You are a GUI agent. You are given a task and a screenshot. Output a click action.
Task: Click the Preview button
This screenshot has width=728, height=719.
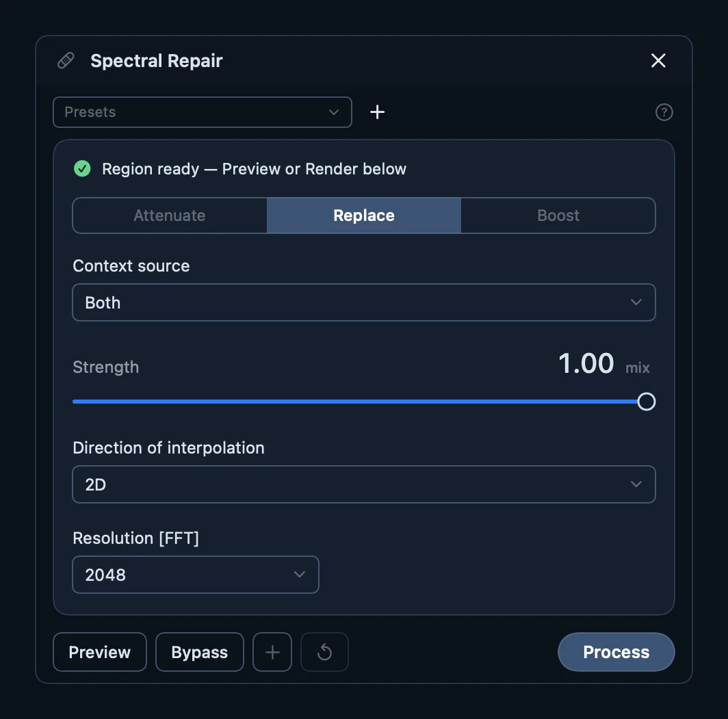100,652
